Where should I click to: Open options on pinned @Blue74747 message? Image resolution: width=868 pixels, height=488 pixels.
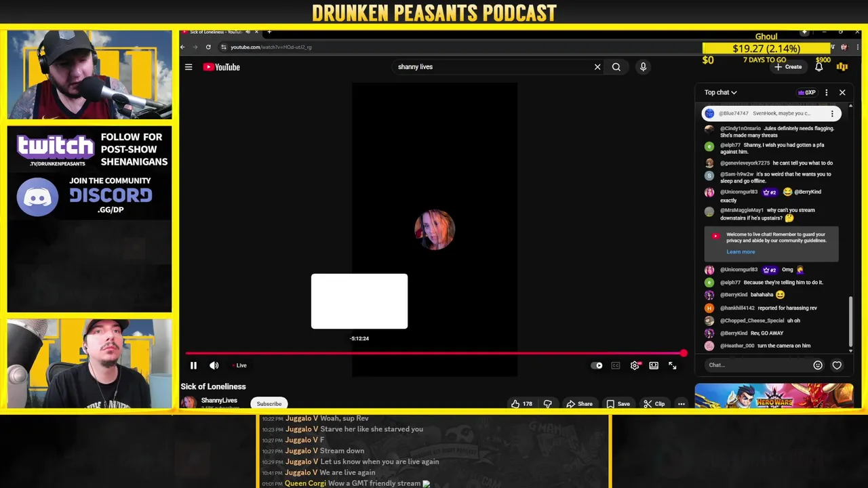point(832,113)
